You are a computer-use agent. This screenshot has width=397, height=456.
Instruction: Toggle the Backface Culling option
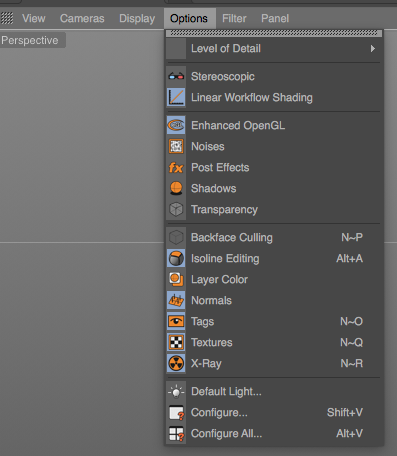point(274,237)
